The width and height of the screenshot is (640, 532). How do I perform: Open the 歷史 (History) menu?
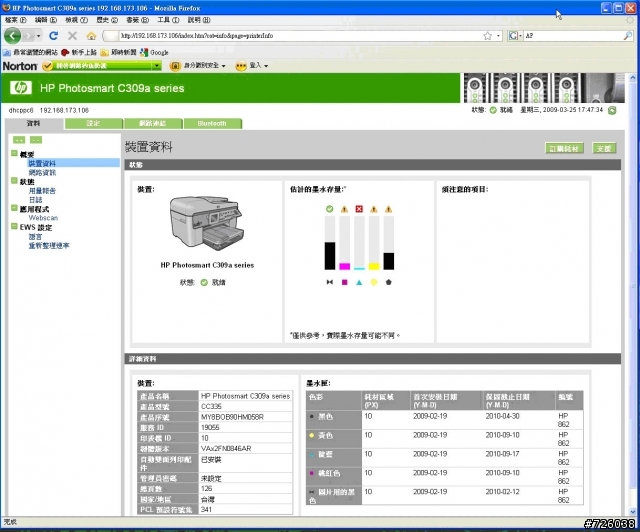tap(107, 20)
